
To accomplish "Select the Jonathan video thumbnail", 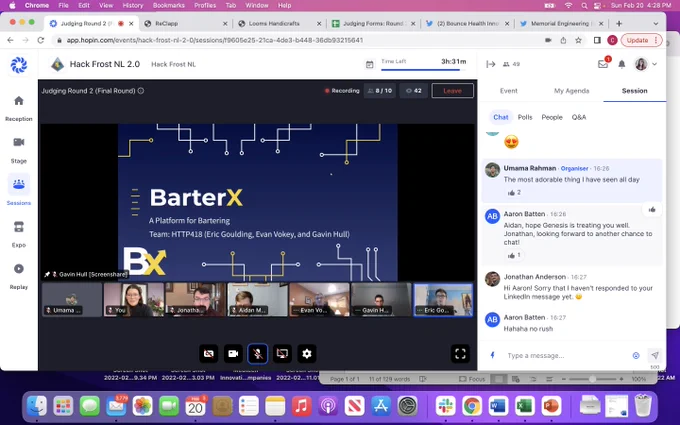I will click(196, 300).
